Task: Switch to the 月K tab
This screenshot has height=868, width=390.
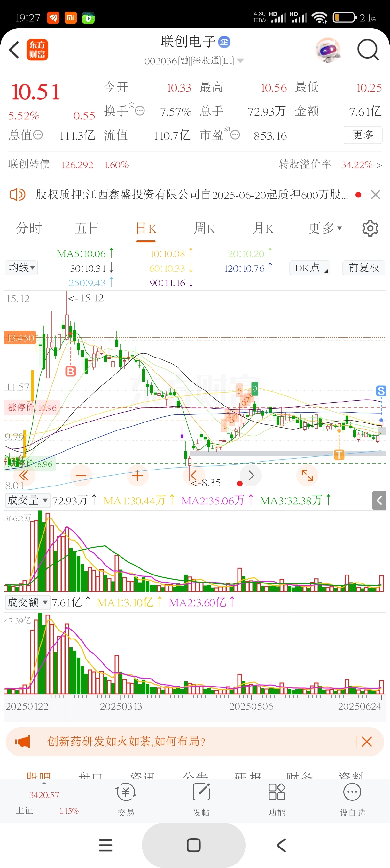Action: [263, 229]
